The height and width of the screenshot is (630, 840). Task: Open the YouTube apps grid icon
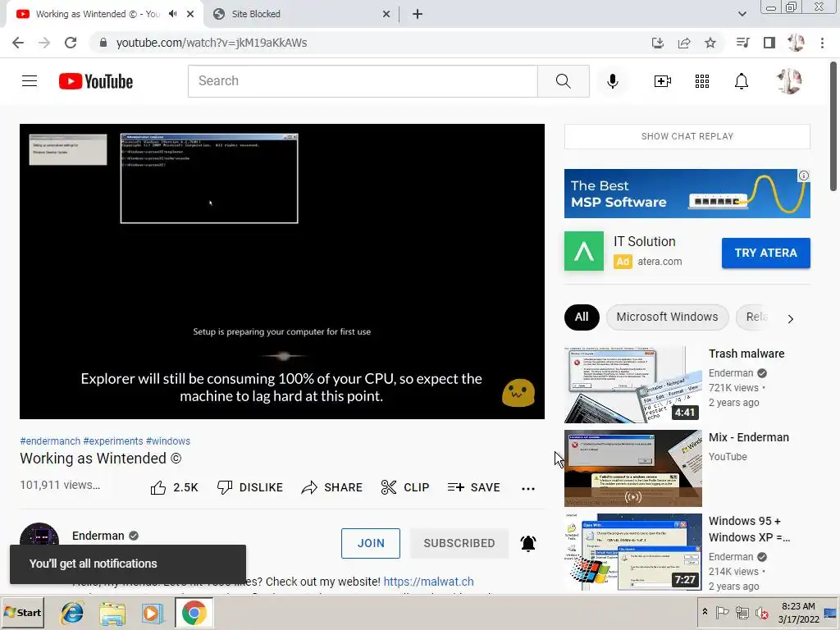(x=702, y=81)
